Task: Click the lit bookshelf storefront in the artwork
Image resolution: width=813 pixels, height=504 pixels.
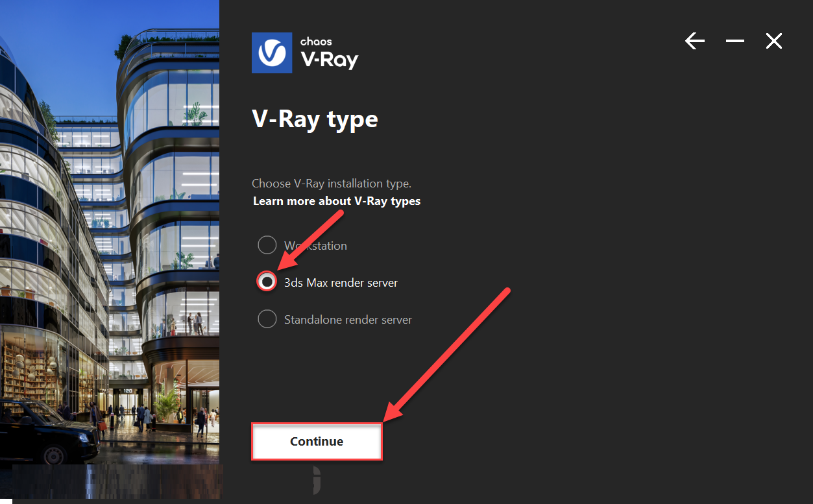Action: point(29,372)
